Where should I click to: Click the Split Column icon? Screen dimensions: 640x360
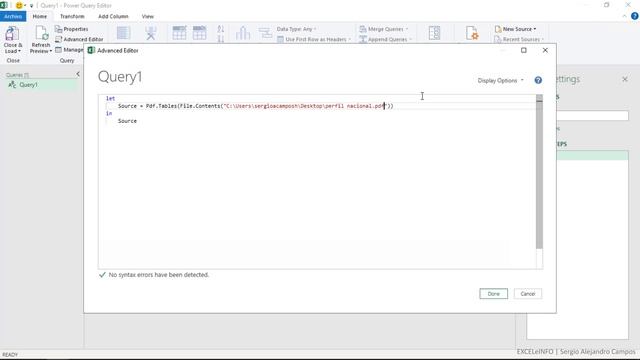point(243,33)
